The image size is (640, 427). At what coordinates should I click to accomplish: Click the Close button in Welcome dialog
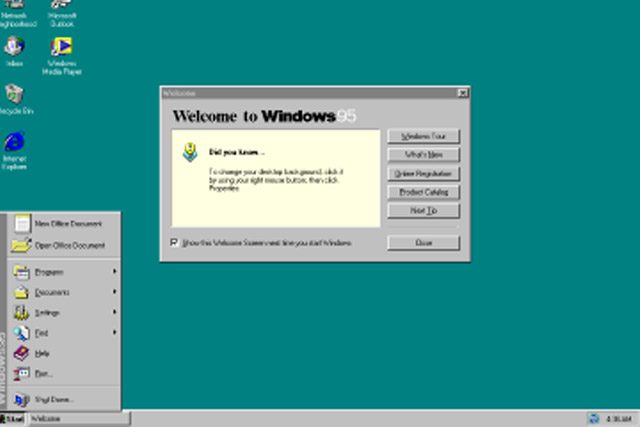(423, 243)
